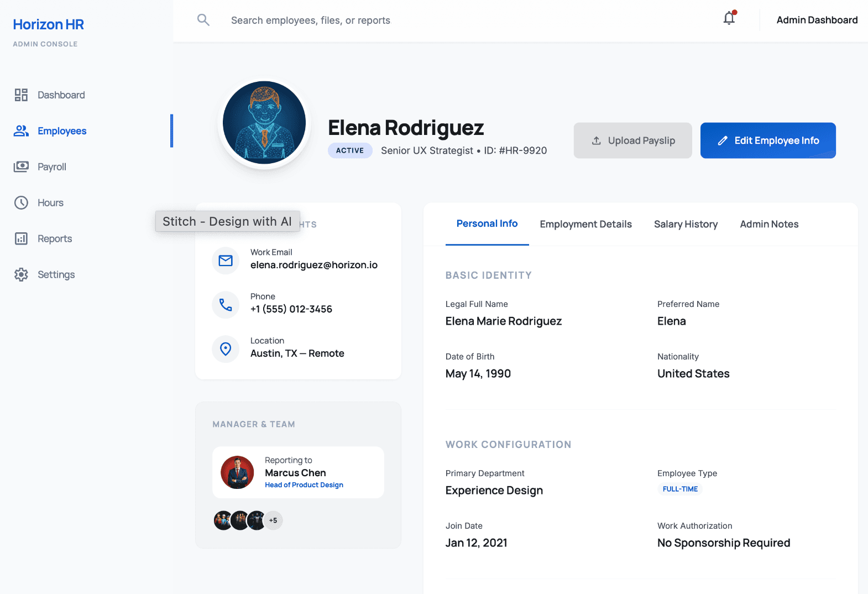Switch to the Employment Details tab

coord(586,224)
